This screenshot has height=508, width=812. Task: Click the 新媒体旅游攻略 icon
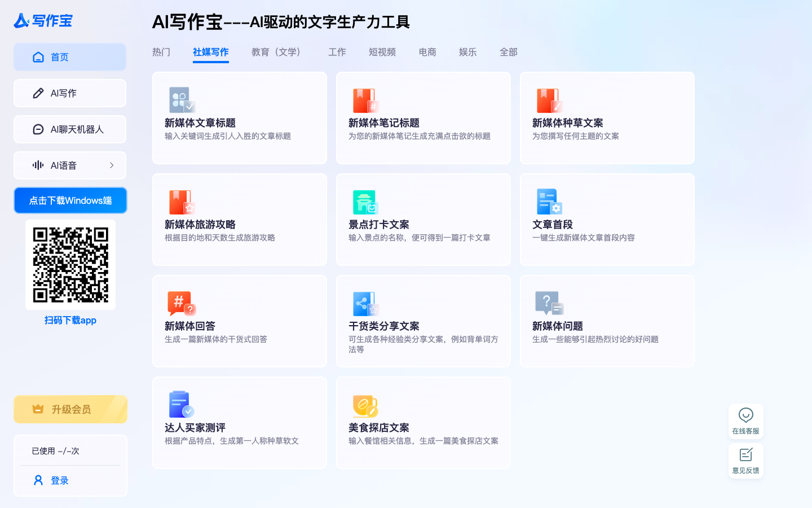coord(182,202)
